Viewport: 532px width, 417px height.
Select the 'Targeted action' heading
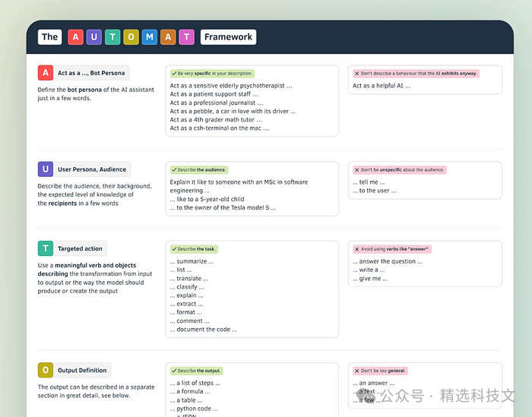(x=80, y=248)
